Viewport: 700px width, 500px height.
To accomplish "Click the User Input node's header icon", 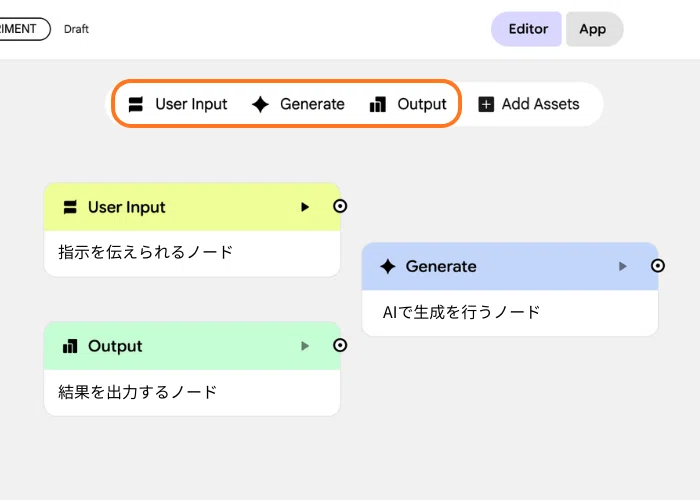I will (70, 207).
